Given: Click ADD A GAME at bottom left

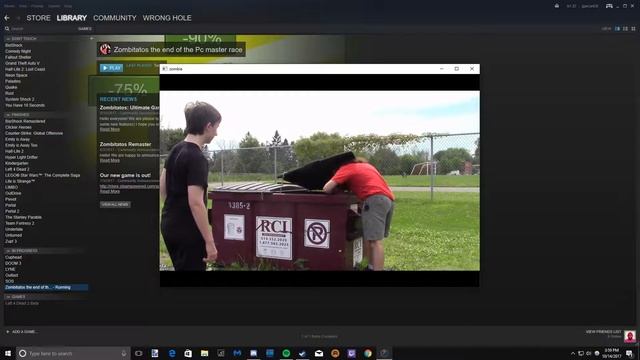Looking at the screenshot, I should coord(21,332).
